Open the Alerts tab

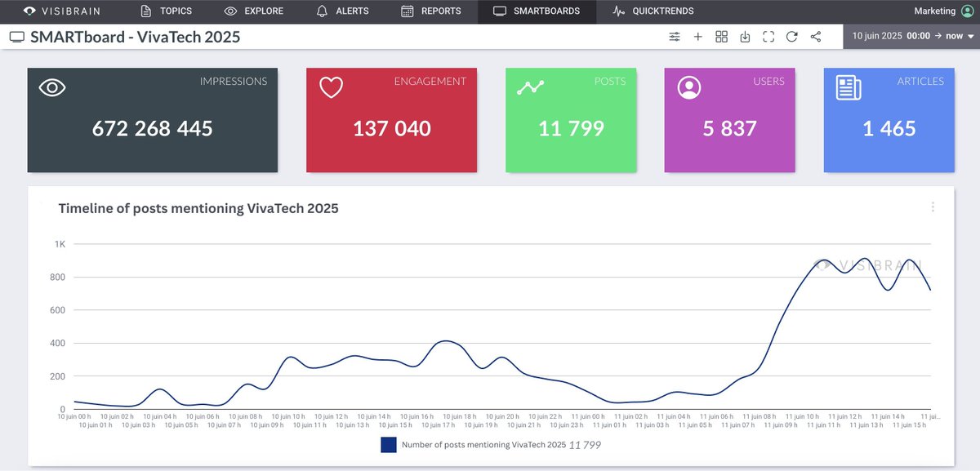[342, 11]
